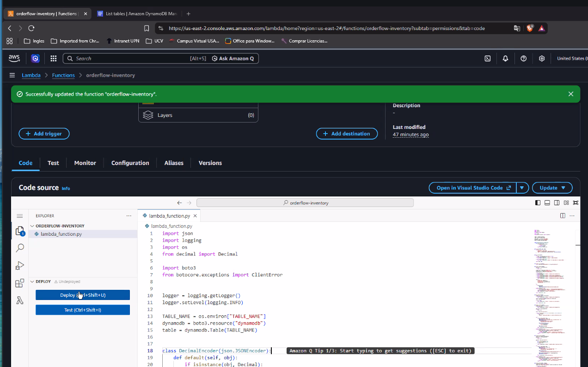Switch to the Versions tab
This screenshot has width=588, height=367.
pyautogui.click(x=210, y=163)
